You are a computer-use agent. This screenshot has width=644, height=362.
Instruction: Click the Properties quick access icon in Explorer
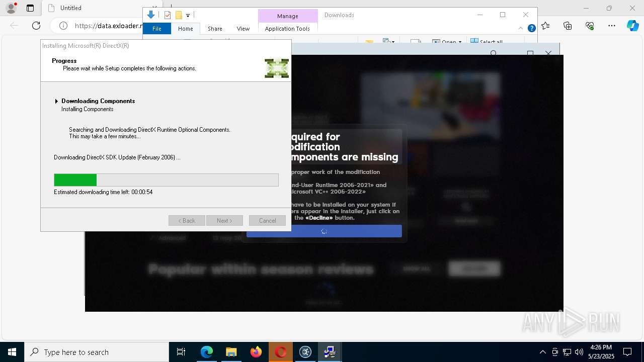pyautogui.click(x=168, y=15)
